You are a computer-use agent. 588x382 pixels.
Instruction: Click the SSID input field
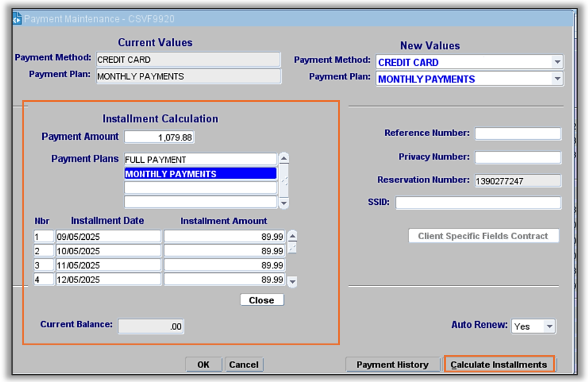pyautogui.click(x=478, y=203)
